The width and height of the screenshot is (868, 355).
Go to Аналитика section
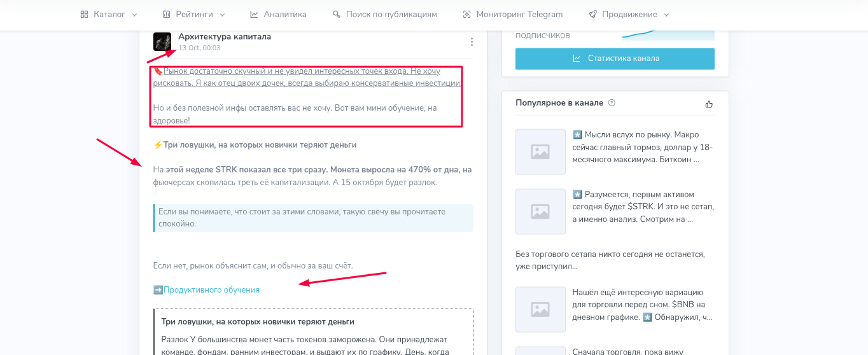click(278, 14)
